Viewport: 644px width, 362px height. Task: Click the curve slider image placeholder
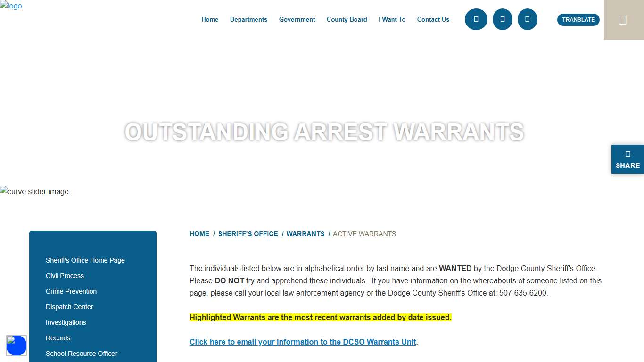point(34,191)
